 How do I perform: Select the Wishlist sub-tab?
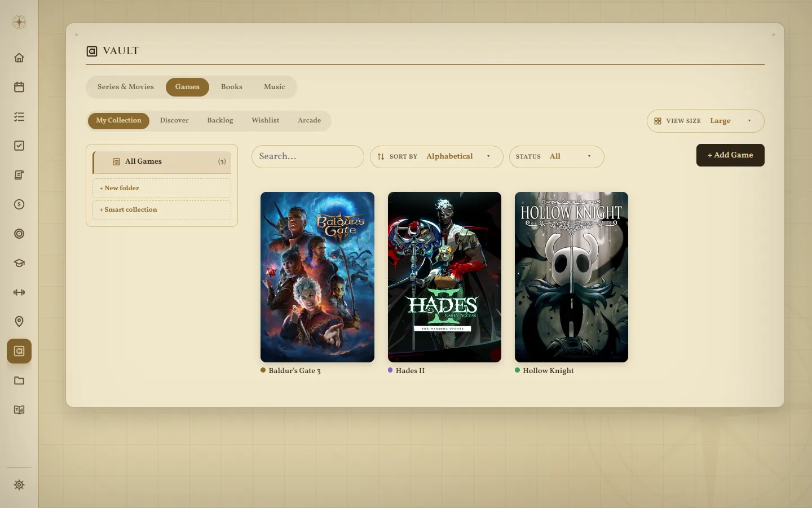pyautogui.click(x=266, y=120)
